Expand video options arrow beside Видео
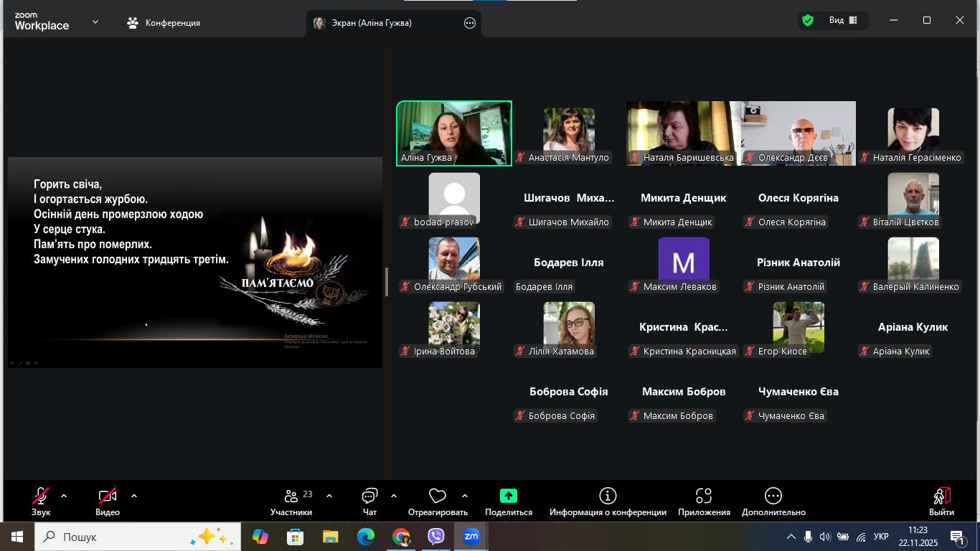 point(134,496)
